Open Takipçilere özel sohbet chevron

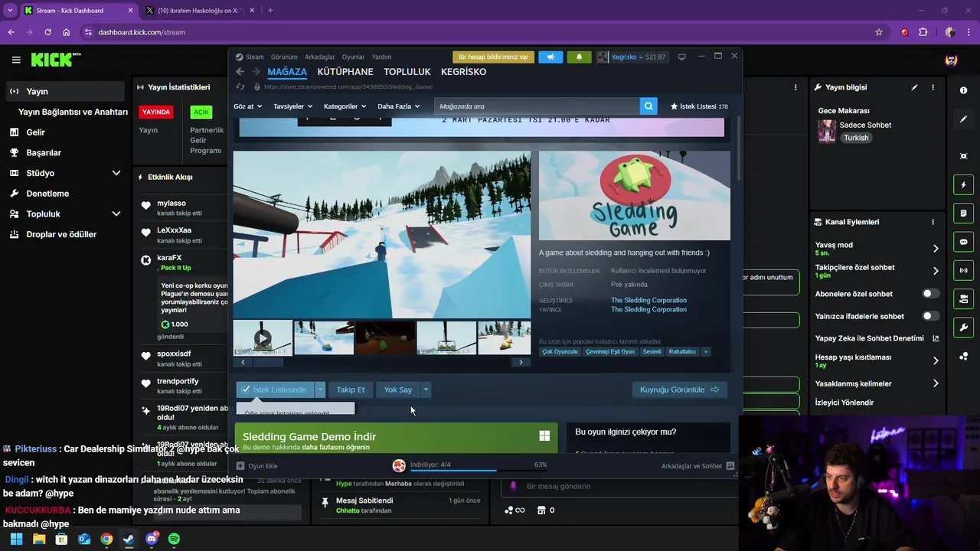[936, 271]
